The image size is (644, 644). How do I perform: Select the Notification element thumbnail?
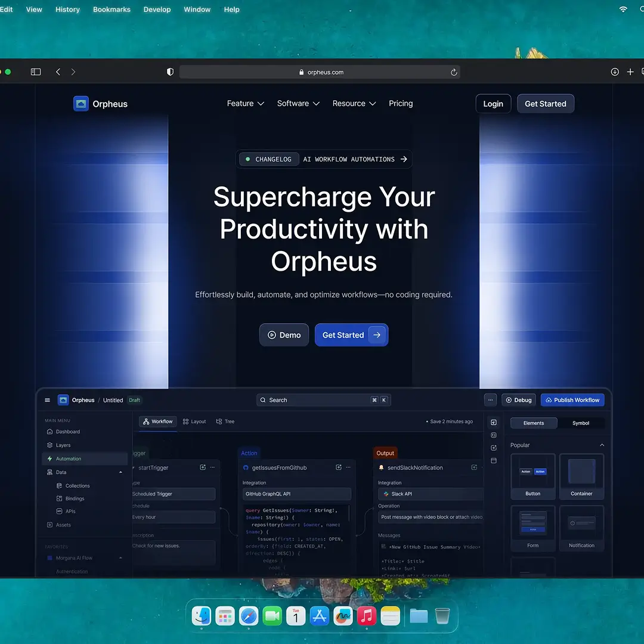(x=581, y=528)
